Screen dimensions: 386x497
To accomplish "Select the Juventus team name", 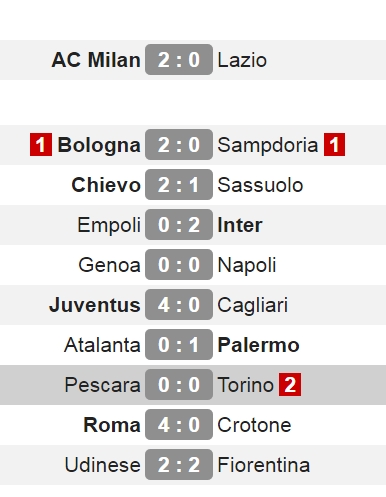I will coord(95,305).
